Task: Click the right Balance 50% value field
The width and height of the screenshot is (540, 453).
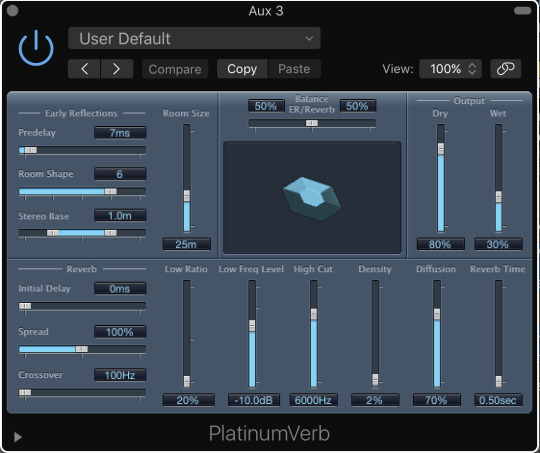Action: [357, 106]
